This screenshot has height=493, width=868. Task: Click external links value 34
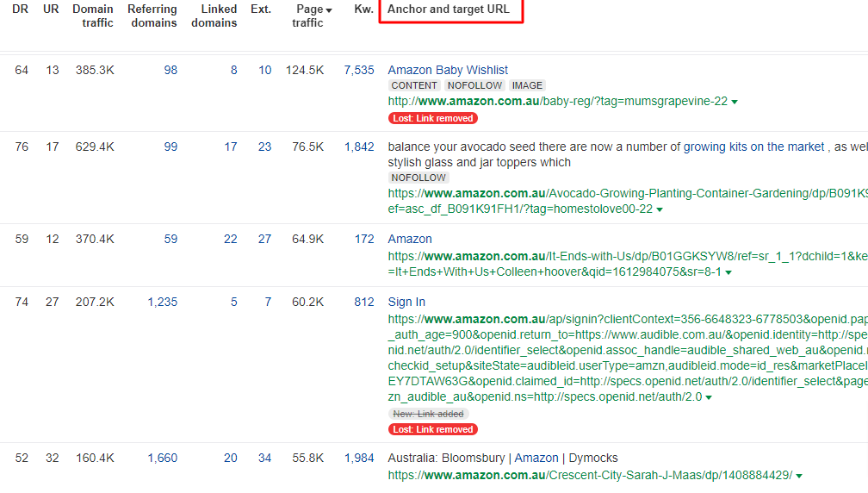click(x=264, y=459)
